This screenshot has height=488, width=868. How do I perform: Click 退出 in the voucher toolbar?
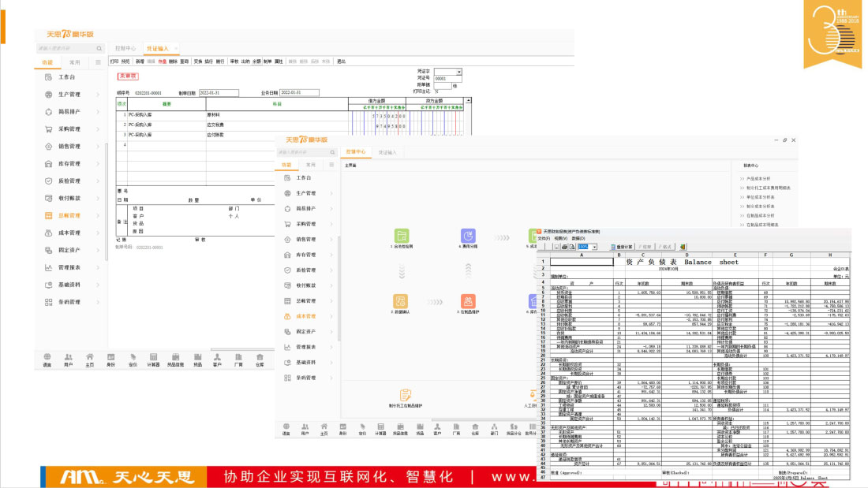[x=341, y=61]
